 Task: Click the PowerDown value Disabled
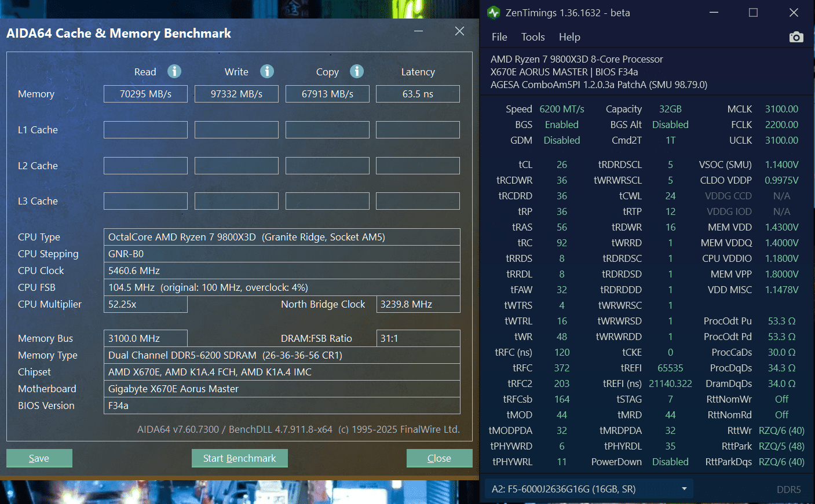point(670,462)
